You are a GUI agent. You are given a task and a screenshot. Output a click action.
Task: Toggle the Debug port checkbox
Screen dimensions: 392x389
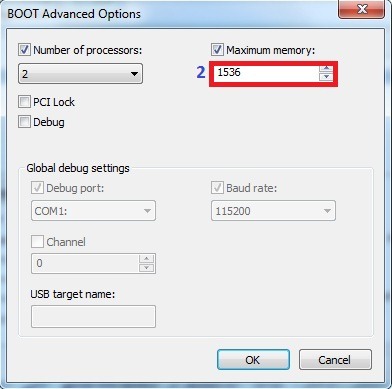(x=37, y=188)
